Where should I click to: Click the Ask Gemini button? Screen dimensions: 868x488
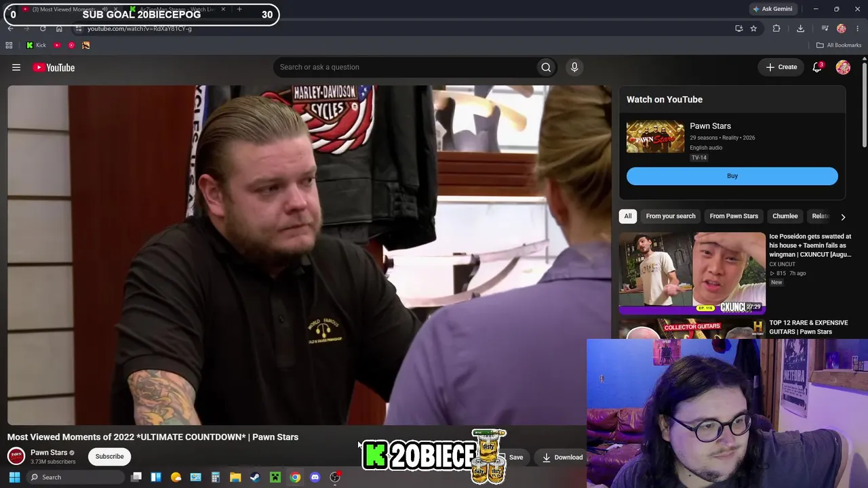tap(772, 9)
